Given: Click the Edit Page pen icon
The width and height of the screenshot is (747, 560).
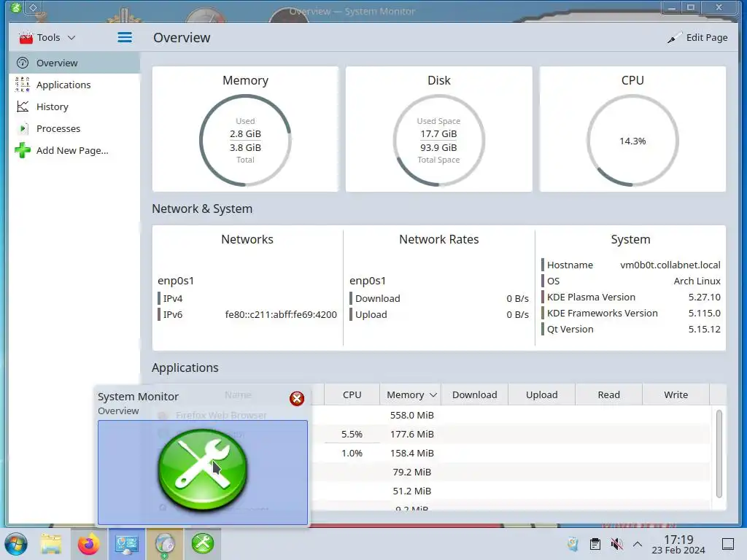Looking at the screenshot, I should click(x=674, y=38).
